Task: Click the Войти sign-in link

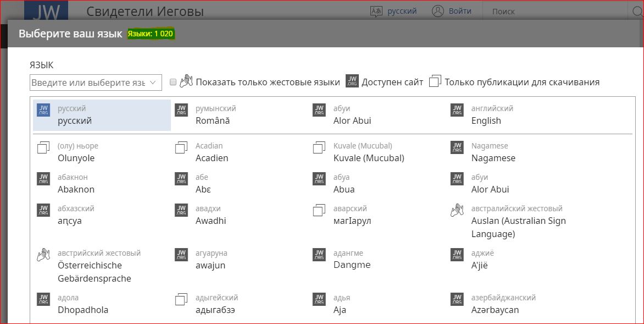Action: [460, 11]
